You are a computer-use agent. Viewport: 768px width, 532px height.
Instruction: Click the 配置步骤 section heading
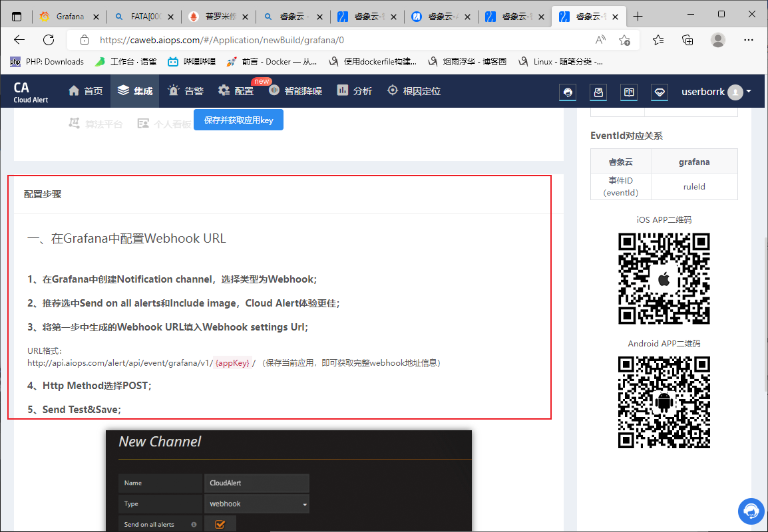43,194
